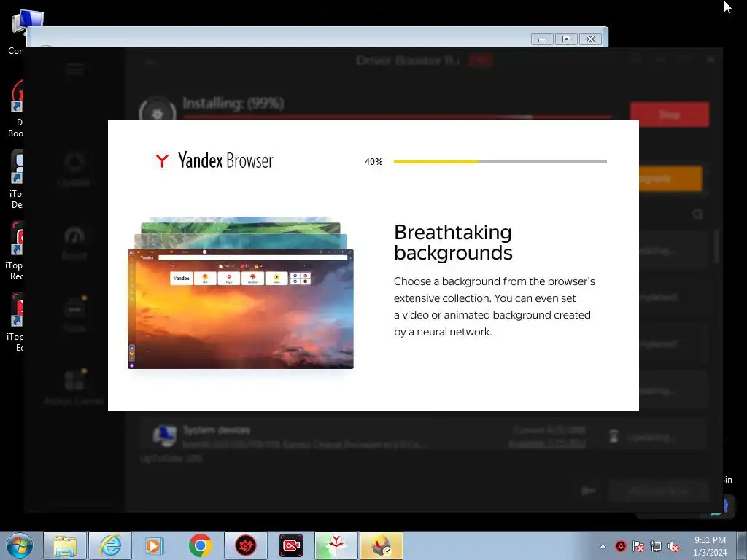747x560 pixels.
Task: Click the back arrow in Driver Booster
Action: (x=151, y=63)
